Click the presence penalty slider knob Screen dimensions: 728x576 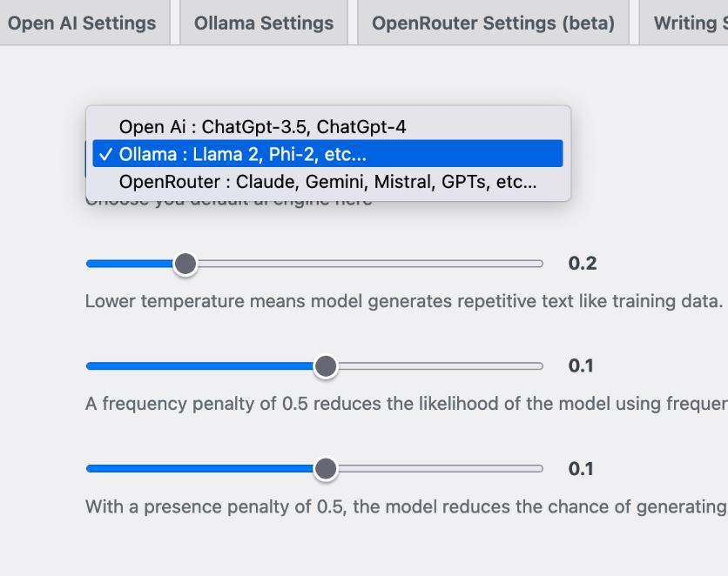[x=326, y=469]
